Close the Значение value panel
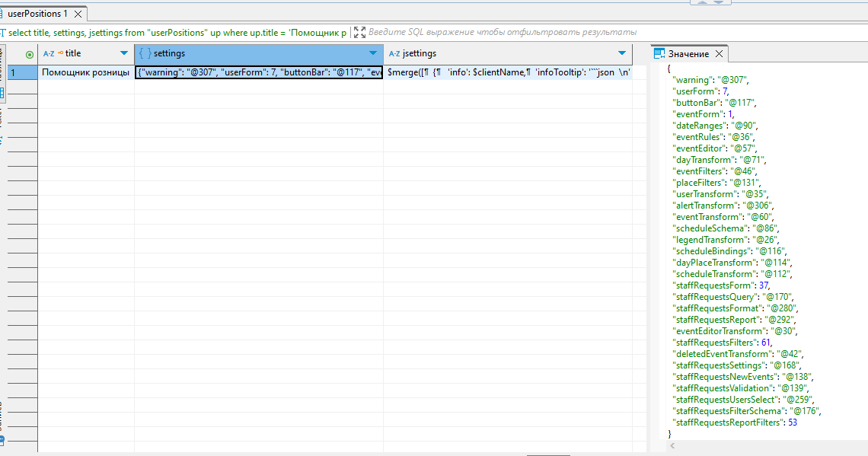Viewport: 868px width, 456px height. click(x=719, y=54)
